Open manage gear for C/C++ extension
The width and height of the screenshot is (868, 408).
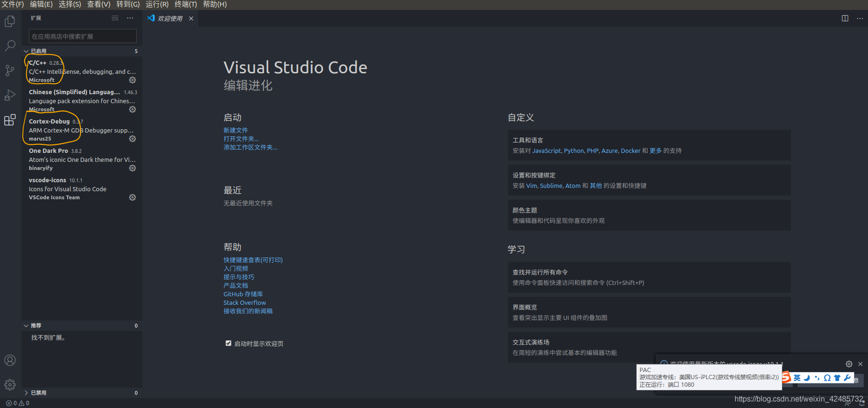132,80
